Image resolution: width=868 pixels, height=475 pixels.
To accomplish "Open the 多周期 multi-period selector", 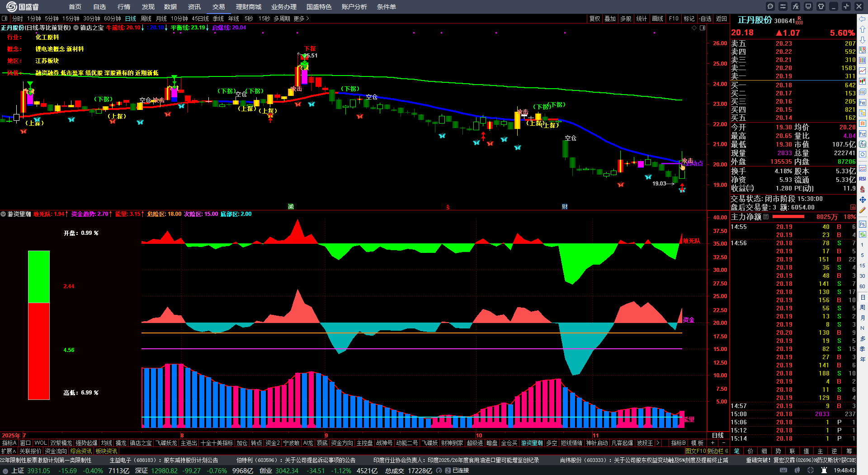I will point(282,19).
